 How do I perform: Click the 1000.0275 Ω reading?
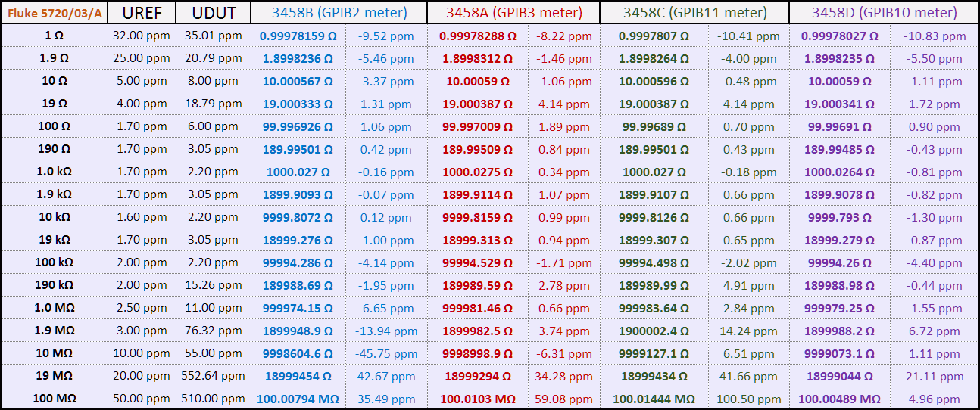point(477,172)
